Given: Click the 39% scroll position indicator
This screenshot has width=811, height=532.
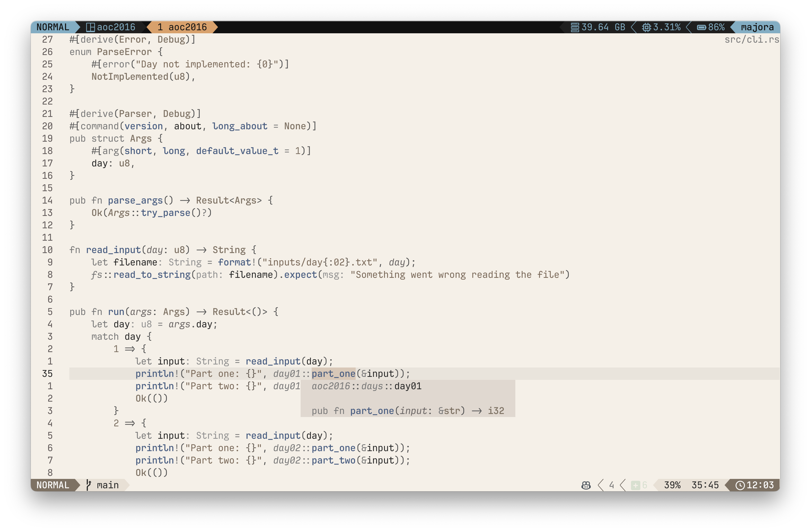Looking at the screenshot, I should point(672,485).
